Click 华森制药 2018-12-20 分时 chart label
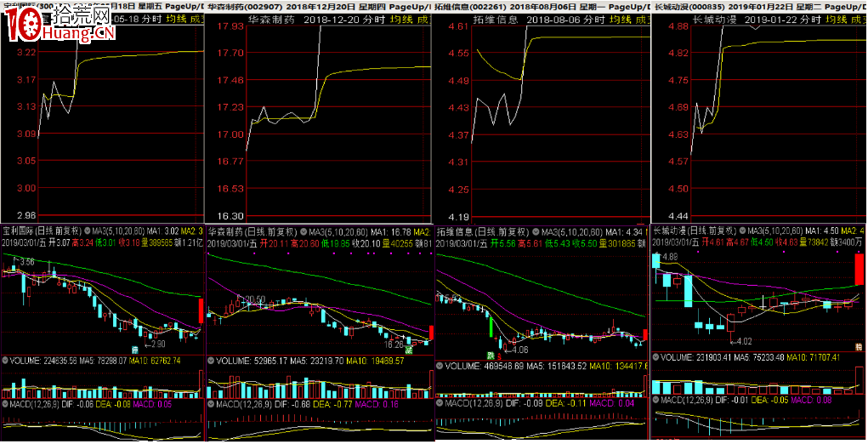 pos(316,20)
